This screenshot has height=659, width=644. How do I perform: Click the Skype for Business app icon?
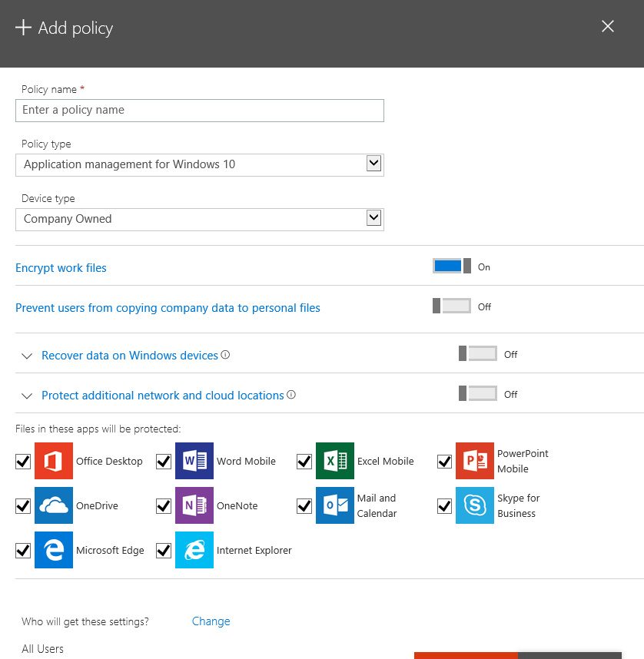(x=474, y=505)
